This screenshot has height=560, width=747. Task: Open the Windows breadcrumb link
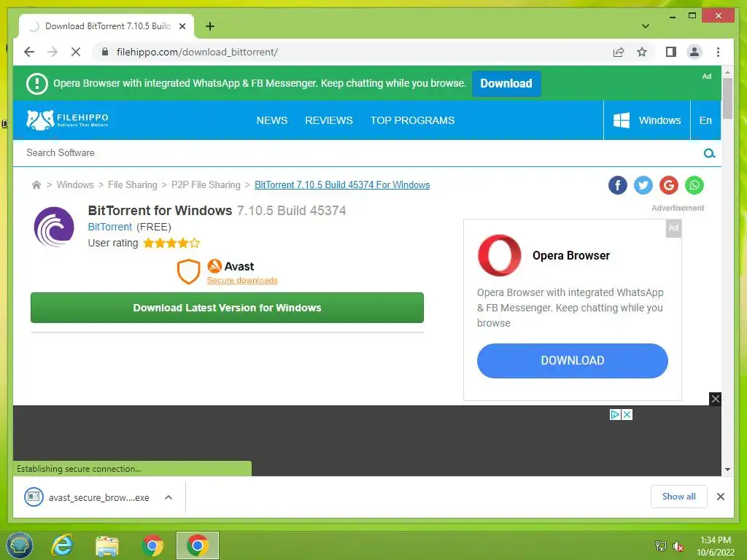(75, 184)
